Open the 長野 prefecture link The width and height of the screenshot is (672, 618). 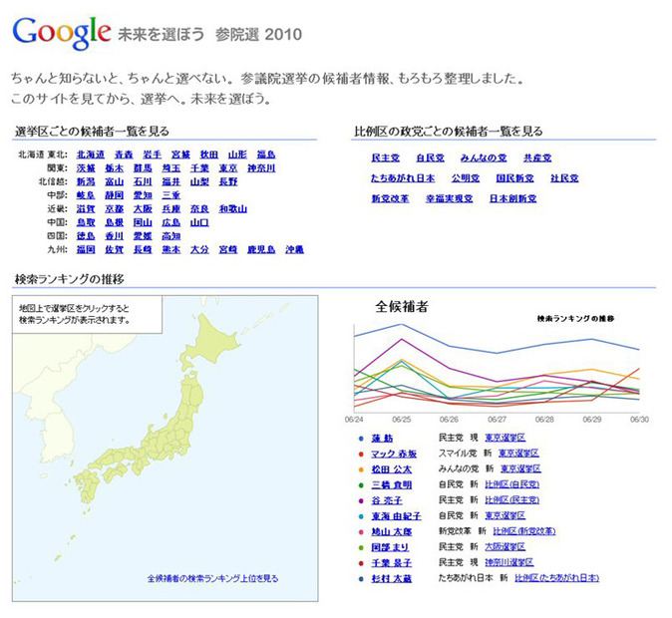click(x=228, y=182)
